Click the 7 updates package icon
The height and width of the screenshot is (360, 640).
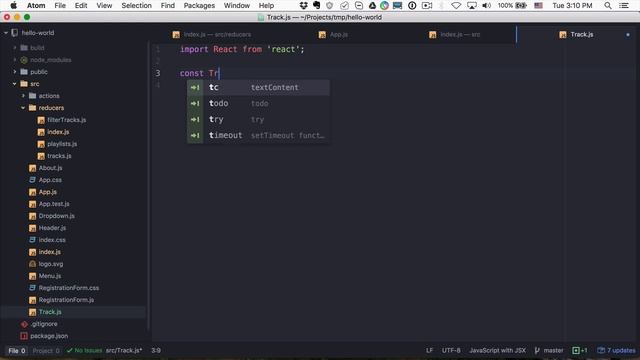[601, 350]
